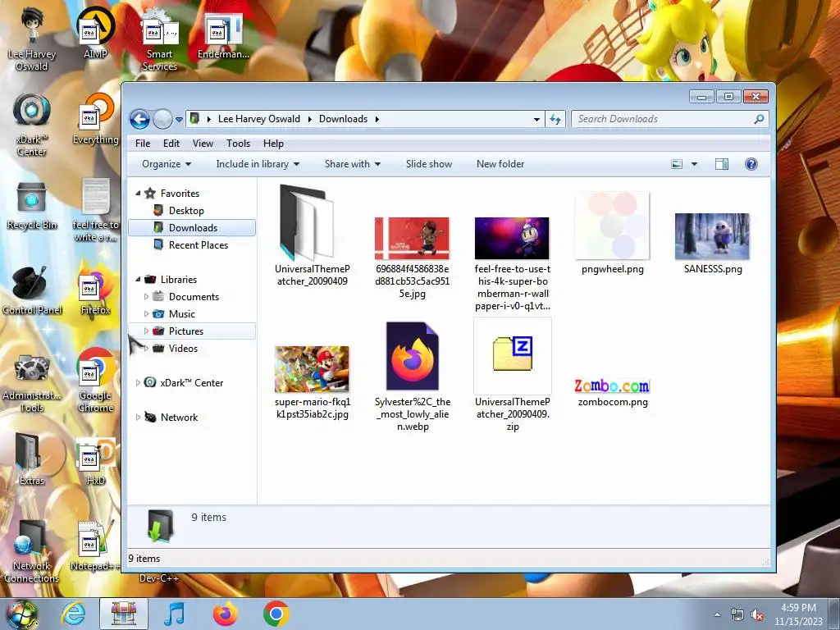Select Recent Places in Favorites

(199, 244)
